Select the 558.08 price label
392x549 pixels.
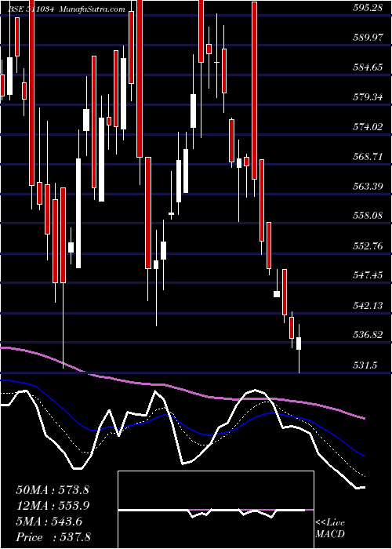tap(368, 216)
